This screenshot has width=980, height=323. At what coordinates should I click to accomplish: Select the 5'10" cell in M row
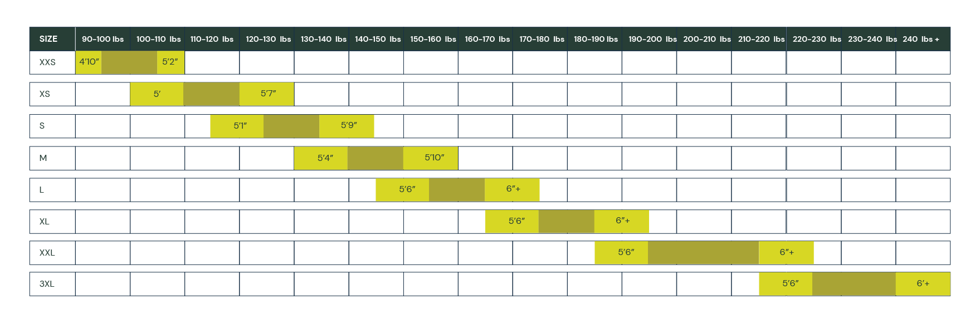point(434,158)
